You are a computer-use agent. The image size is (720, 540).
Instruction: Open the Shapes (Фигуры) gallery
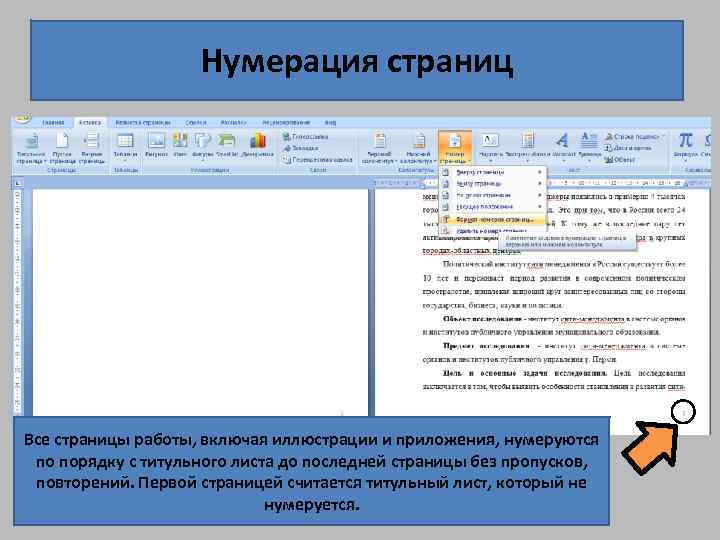pyautogui.click(x=202, y=146)
